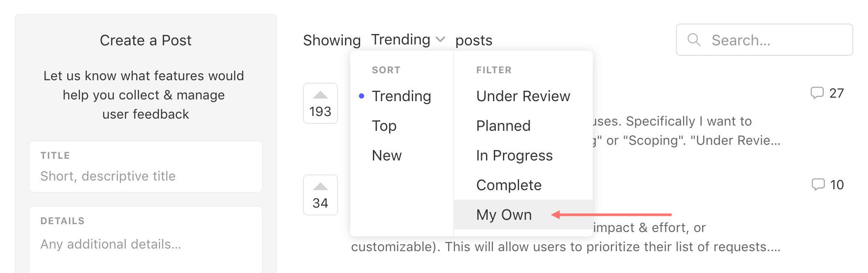Choose the My Own filter
The width and height of the screenshot is (868, 273).
click(x=523, y=215)
